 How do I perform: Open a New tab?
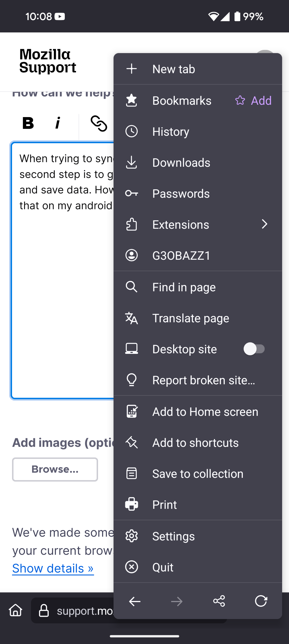pyautogui.click(x=173, y=69)
